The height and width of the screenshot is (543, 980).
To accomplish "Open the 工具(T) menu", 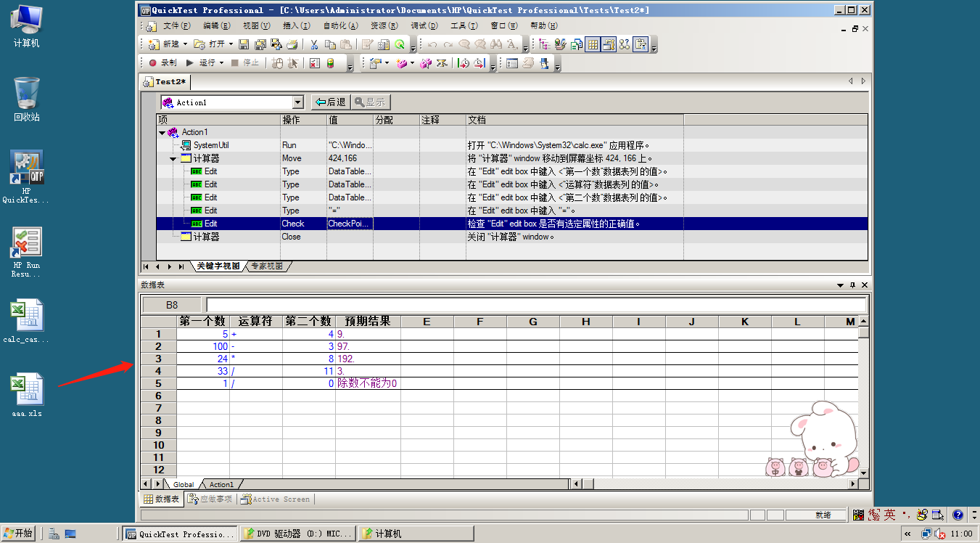I will (464, 25).
